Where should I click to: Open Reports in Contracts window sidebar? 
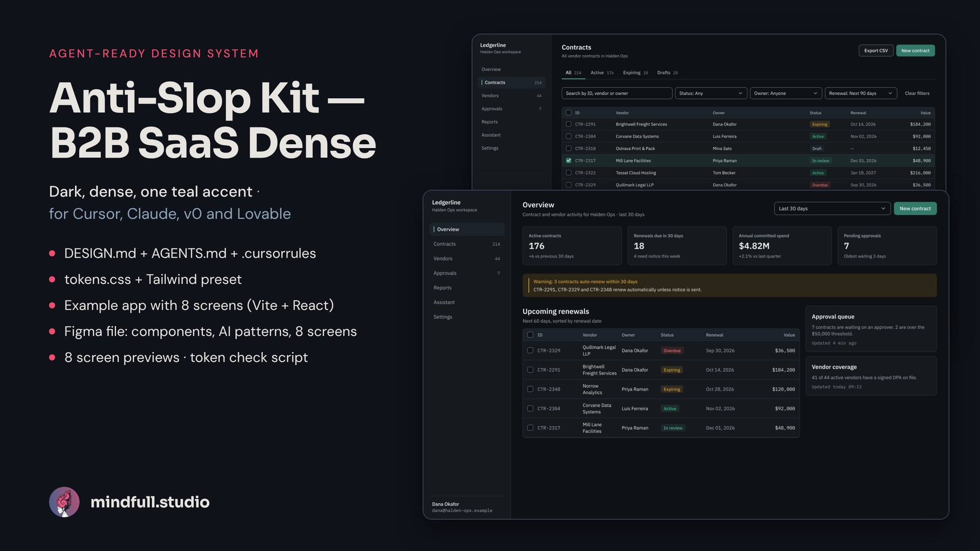pyautogui.click(x=511, y=122)
